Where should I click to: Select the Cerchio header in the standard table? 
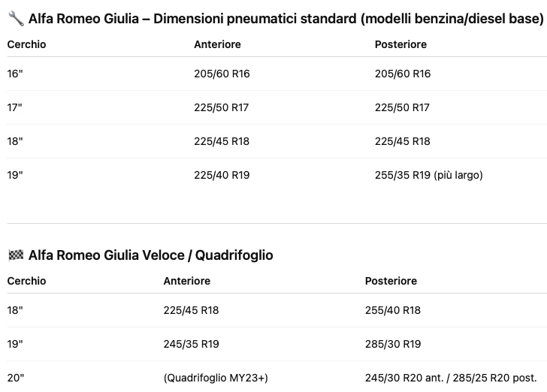(26, 44)
